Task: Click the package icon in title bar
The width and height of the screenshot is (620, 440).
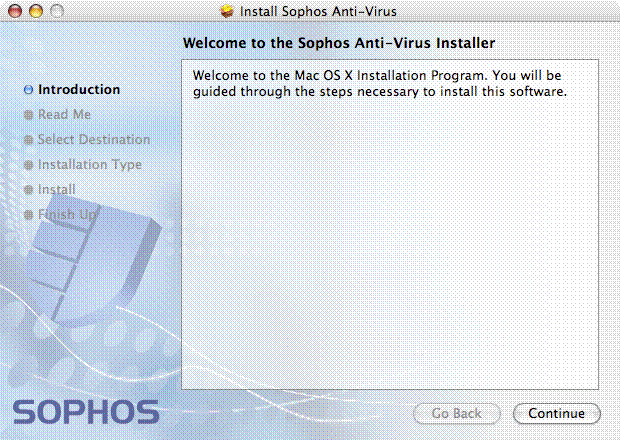Action: [x=227, y=11]
